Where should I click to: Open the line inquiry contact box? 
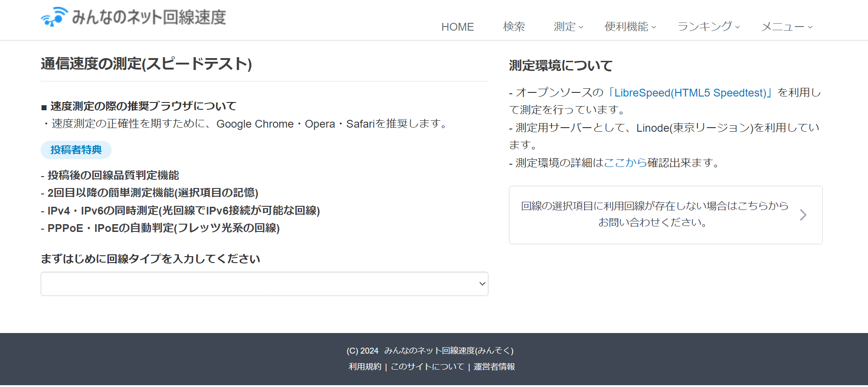coord(654,215)
